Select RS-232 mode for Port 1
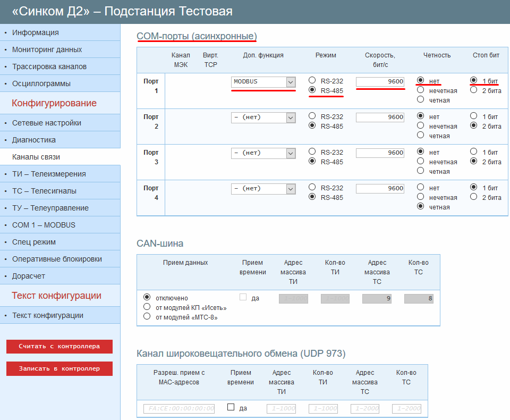Image resolution: width=510 pixels, height=420 pixels. click(312, 81)
